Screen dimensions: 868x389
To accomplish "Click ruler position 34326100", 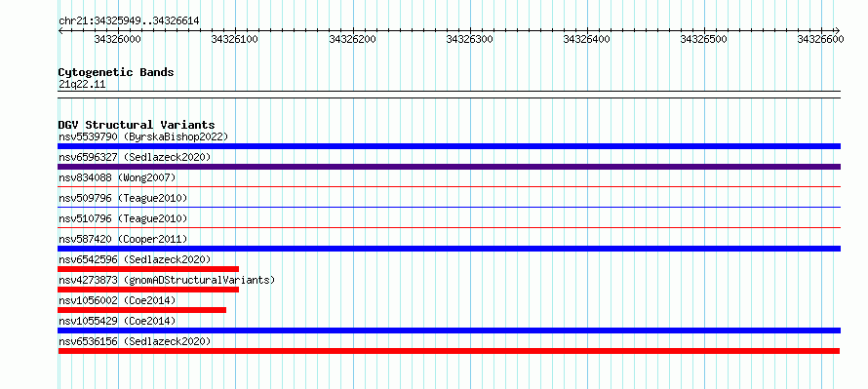I will coord(235,39).
